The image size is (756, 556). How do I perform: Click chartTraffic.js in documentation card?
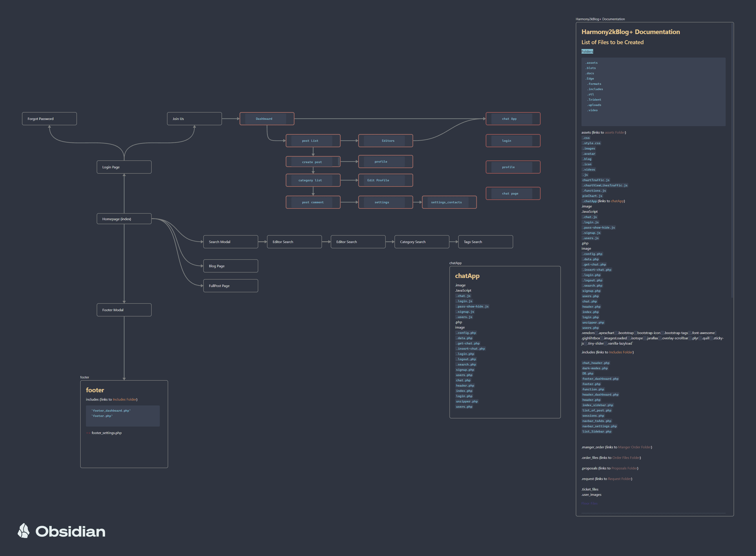tap(596, 180)
